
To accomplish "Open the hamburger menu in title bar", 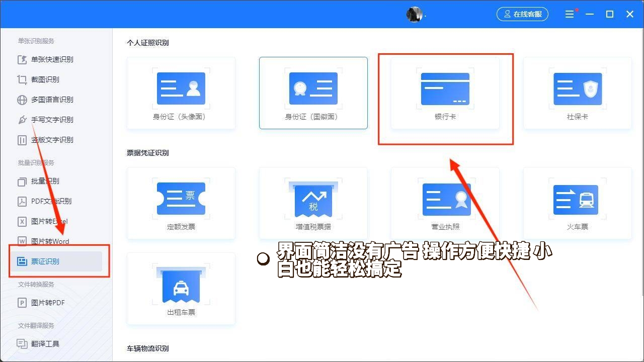I will 570,14.
